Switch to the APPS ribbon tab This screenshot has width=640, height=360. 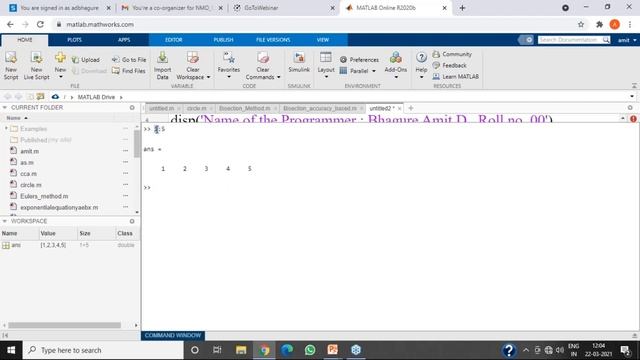point(124,40)
